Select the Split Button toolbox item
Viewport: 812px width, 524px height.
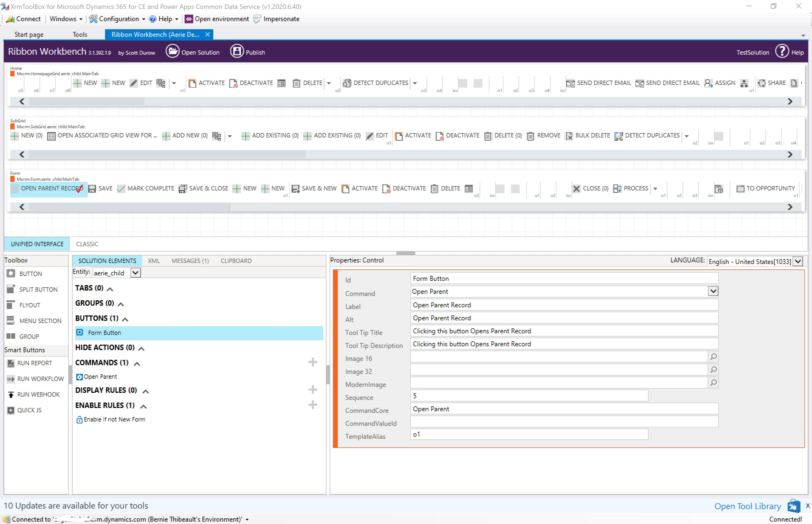tap(32, 289)
